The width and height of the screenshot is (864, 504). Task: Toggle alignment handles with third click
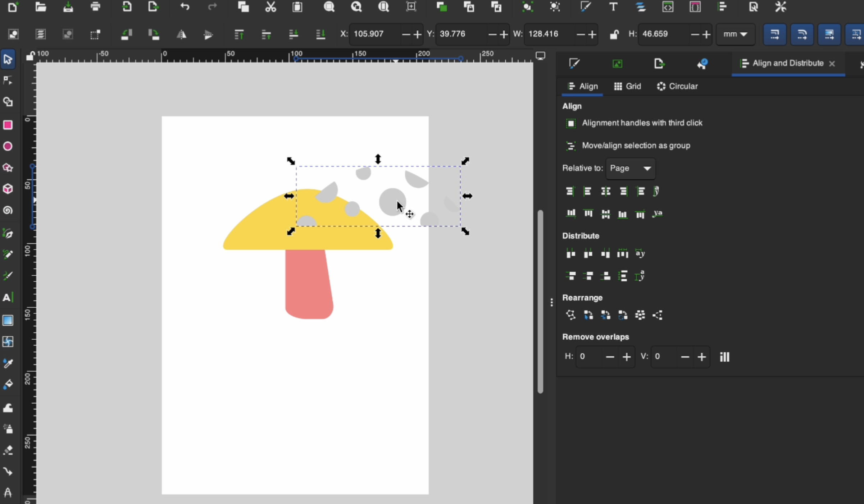point(571,123)
